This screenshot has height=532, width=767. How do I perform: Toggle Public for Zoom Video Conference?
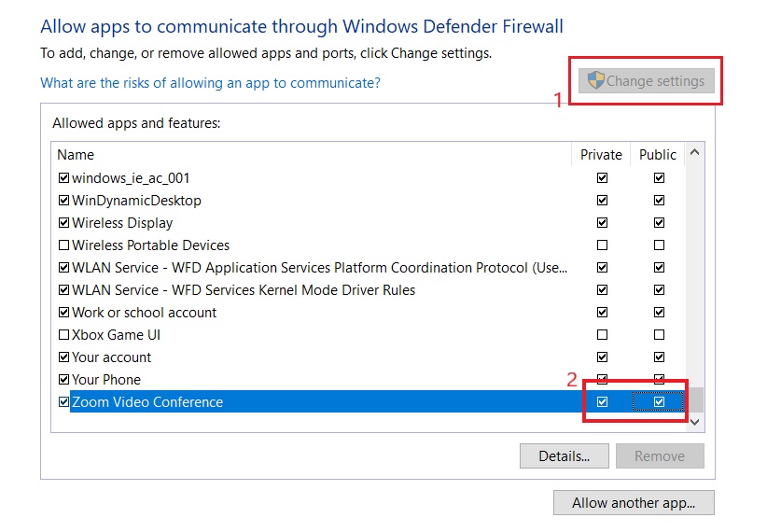[x=659, y=402]
